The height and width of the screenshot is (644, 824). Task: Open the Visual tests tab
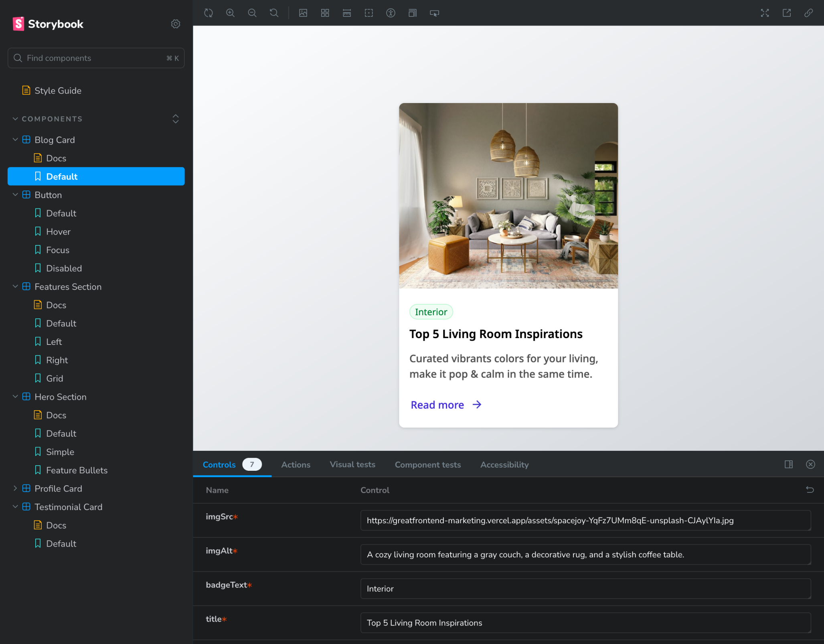point(352,464)
